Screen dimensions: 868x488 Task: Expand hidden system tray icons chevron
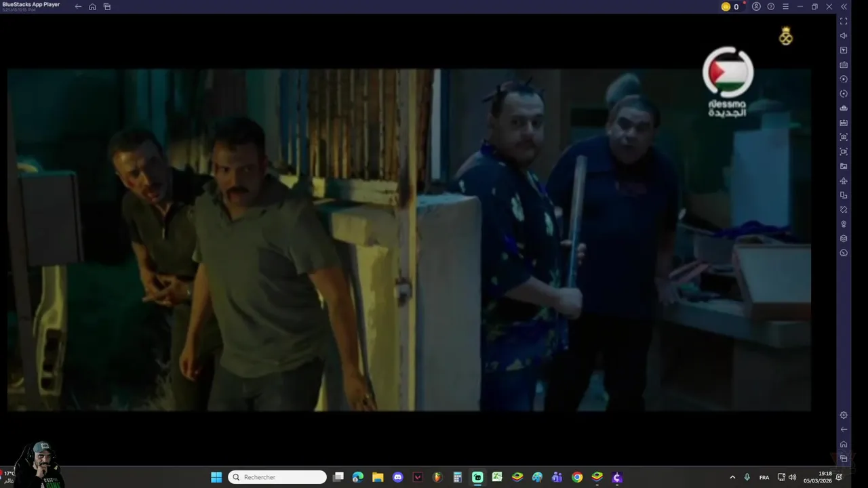click(x=732, y=477)
